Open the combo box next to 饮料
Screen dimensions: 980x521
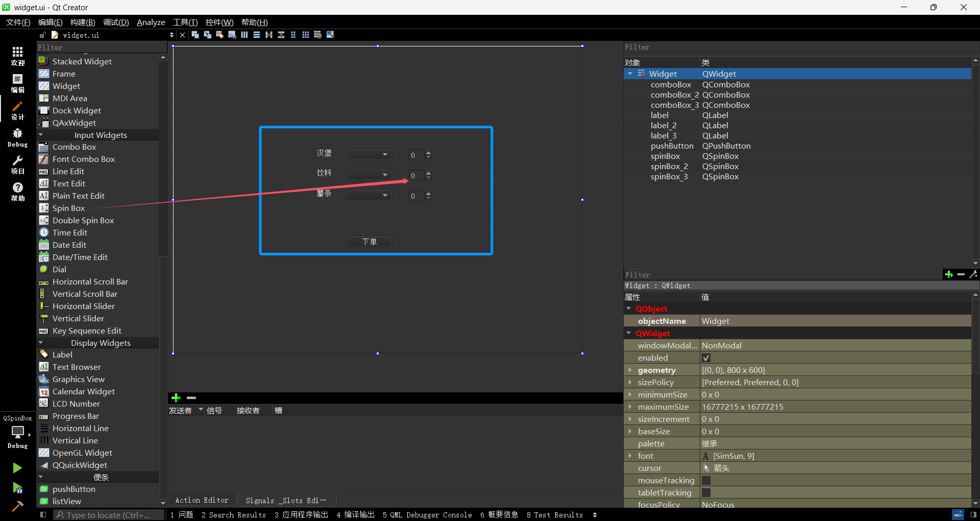(x=370, y=175)
